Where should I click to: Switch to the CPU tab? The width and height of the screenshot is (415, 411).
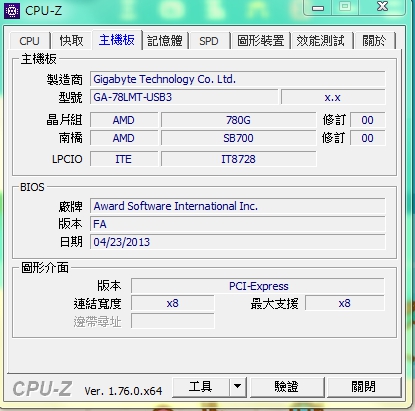[x=29, y=41]
